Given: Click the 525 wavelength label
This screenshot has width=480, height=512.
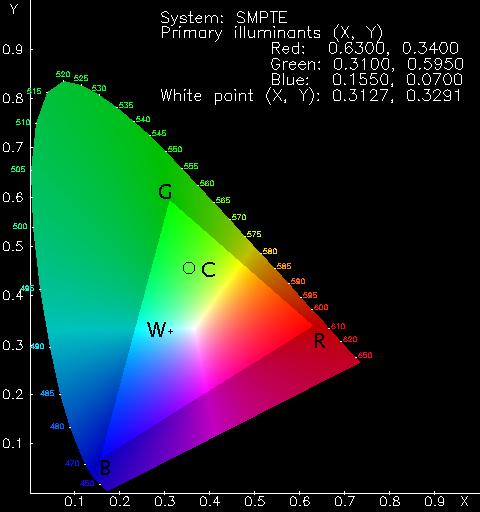Looking at the screenshot, I should coord(81,78).
